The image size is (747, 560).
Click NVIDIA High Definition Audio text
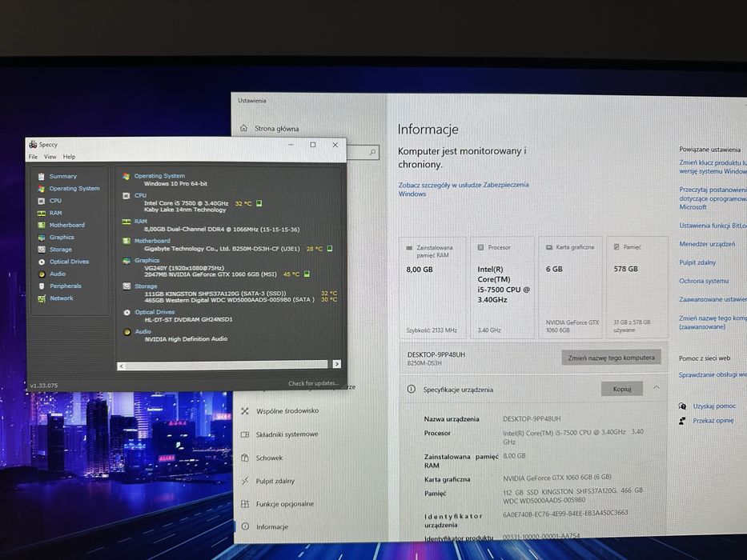coord(186,339)
